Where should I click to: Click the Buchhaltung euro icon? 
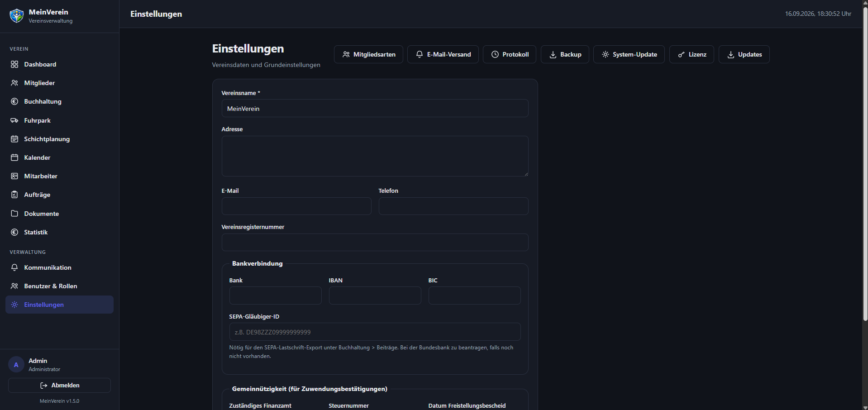click(14, 101)
